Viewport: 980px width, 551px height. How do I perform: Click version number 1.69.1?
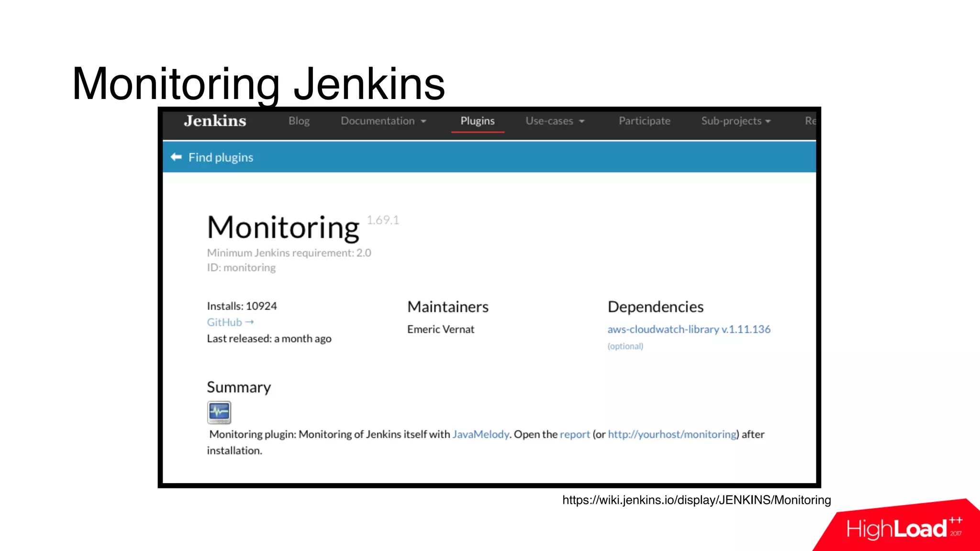point(383,220)
